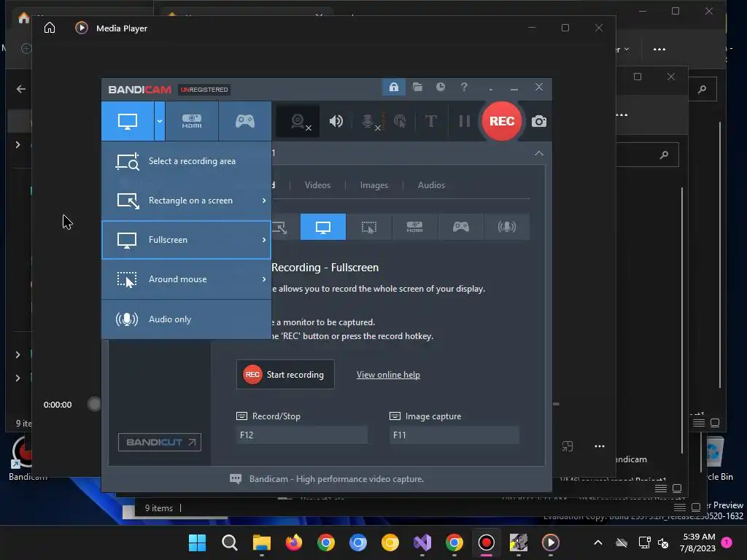The height and width of the screenshot is (560, 747).
Task: Go to Media Player home icon
Action: point(50,28)
